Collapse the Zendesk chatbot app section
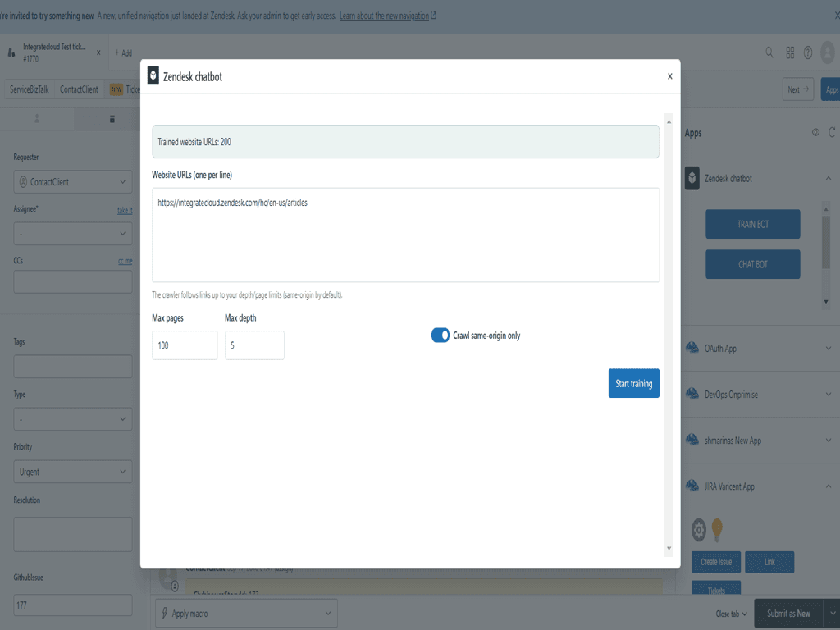The image size is (840, 630). click(829, 178)
